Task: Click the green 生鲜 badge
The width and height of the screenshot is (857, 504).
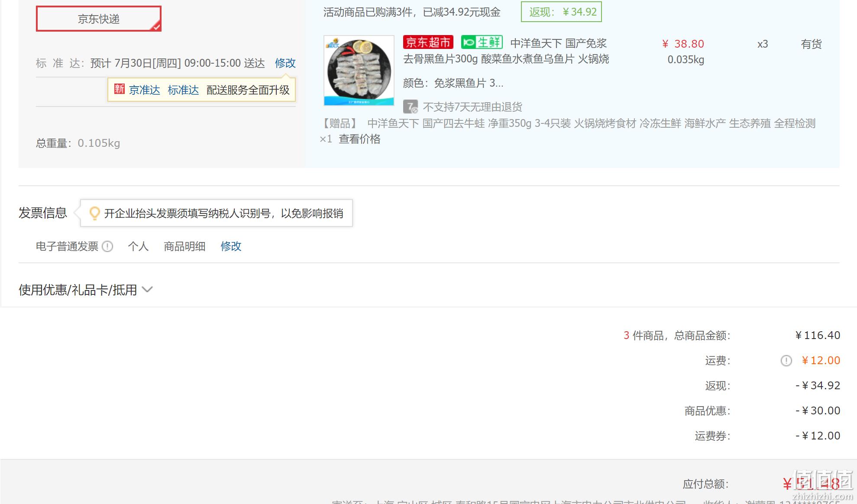Action: (482, 42)
